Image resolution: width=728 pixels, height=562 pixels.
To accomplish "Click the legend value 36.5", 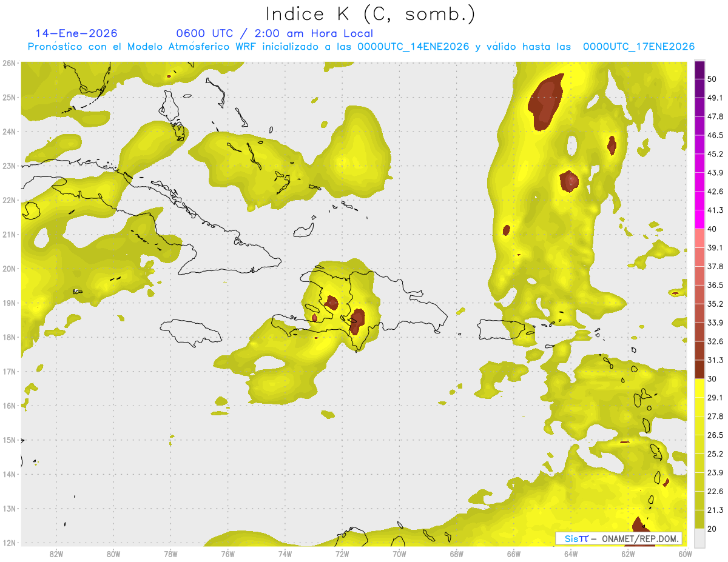I will tap(715, 285).
